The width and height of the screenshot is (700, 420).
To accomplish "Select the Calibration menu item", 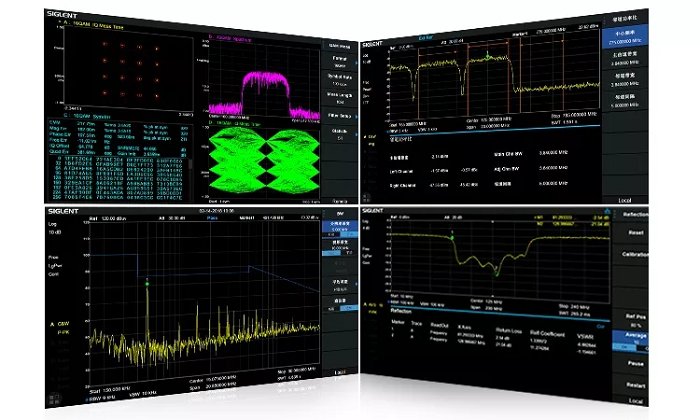I will [x=635, y=254].
